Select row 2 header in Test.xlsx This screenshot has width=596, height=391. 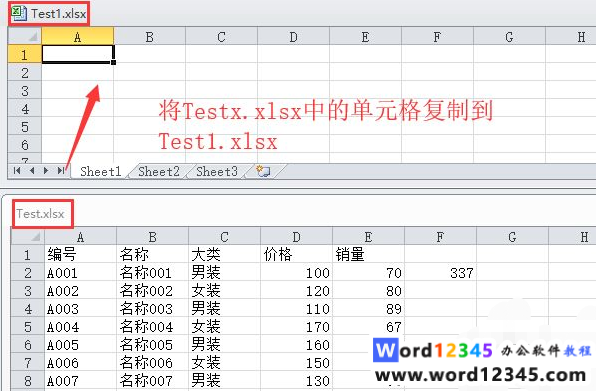coord(28,272)
